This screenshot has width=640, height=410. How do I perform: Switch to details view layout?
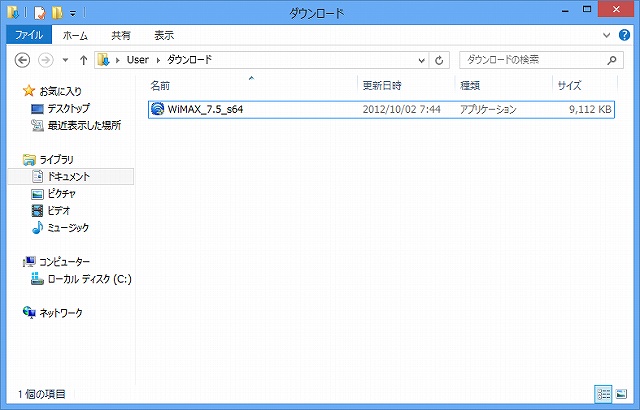[x=604, y=394]
